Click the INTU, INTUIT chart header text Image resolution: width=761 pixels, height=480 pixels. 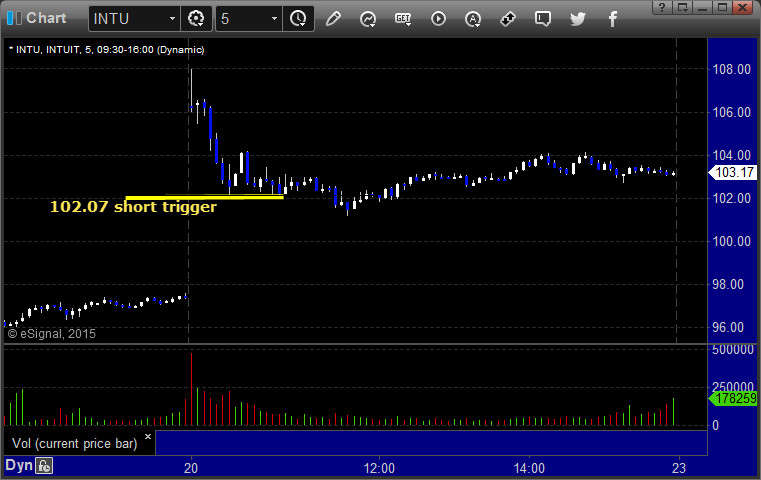pyautogui.click(x=107, y=50)
